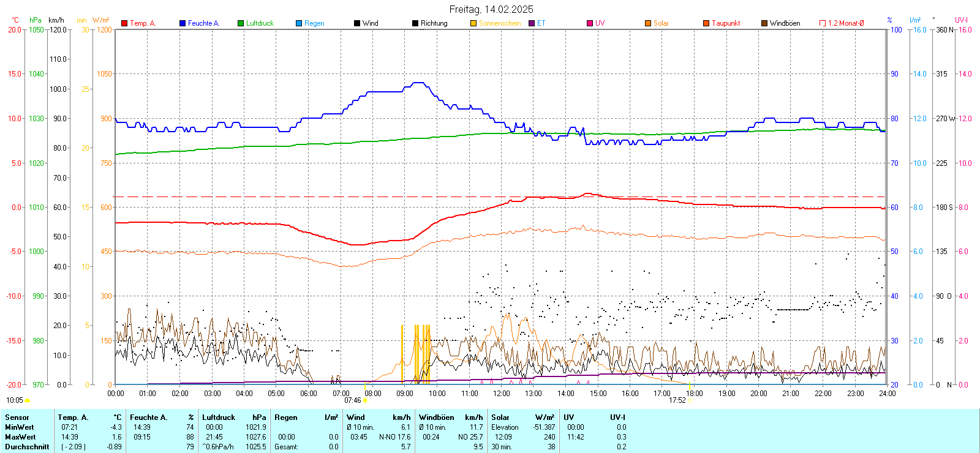The height and width of the screenshot is (453, 980).
Task: Click the sunset sun icon beside 17:52
Action: 690,400
